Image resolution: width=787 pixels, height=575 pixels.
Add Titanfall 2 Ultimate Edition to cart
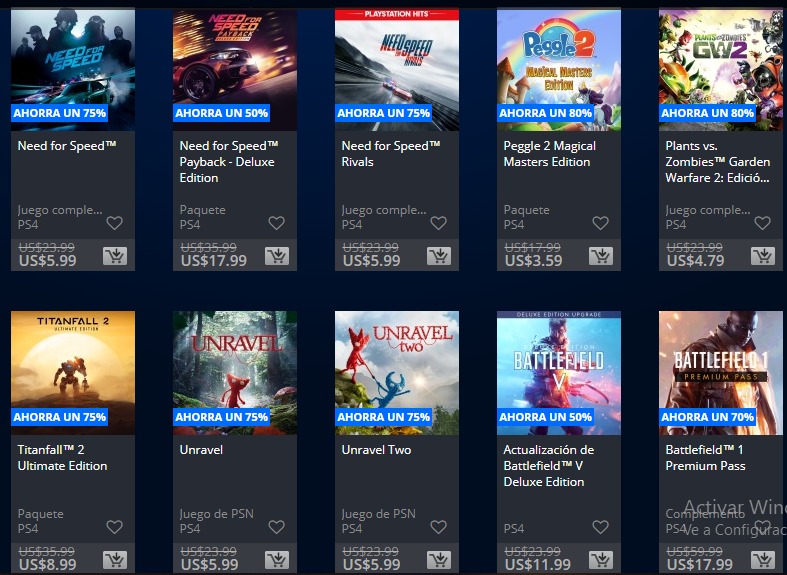pyautogui.click(x=115, y=560)
